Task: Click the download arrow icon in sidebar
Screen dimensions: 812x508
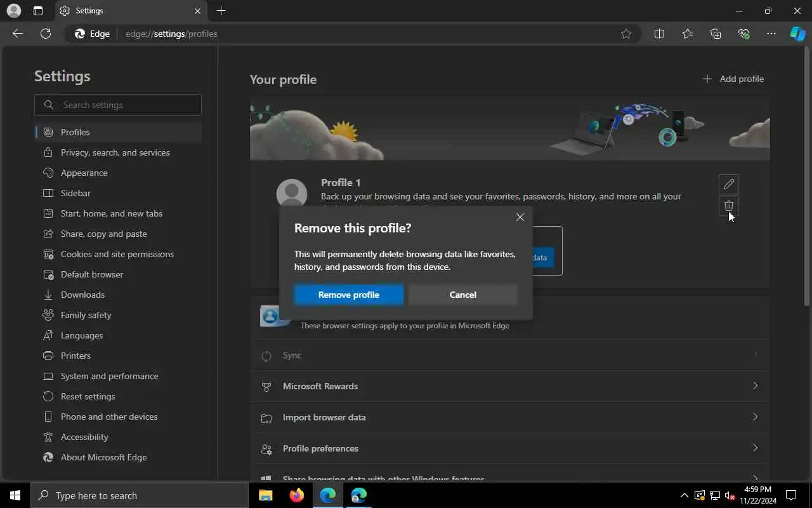Action: [x=48, y=295]
